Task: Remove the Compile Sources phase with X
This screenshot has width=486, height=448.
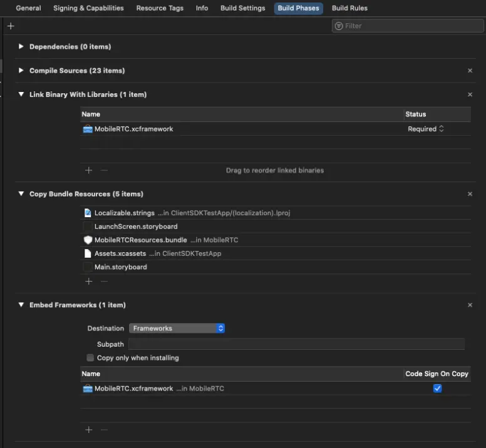Action: [470, 71]
